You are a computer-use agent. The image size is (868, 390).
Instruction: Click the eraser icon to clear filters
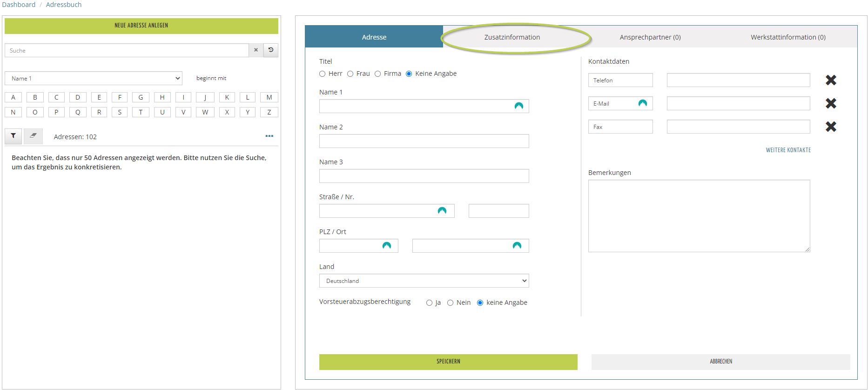pos(33,136)
